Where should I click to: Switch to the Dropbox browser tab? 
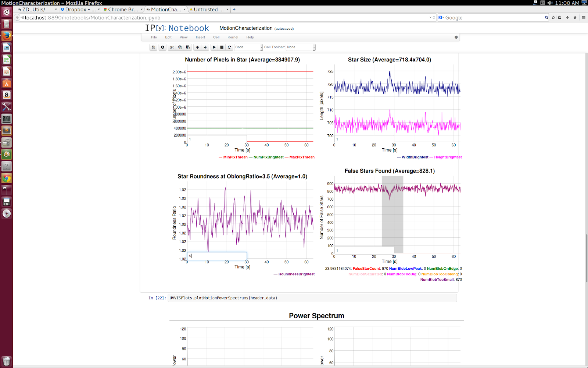[x=80, y=10]
